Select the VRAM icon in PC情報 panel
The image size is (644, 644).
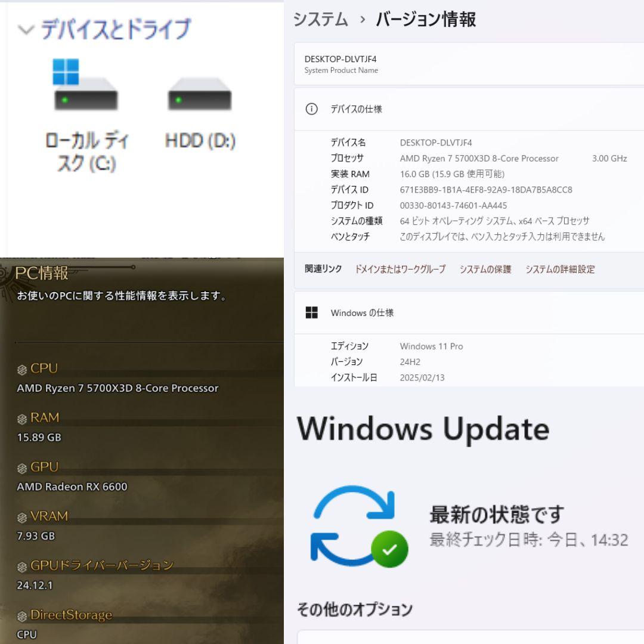pos(21,516)
